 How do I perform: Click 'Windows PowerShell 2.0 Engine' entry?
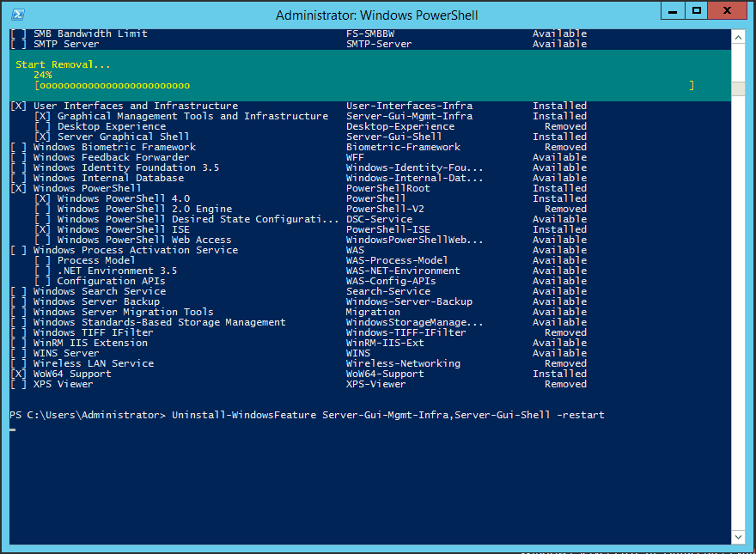(144, 209)
